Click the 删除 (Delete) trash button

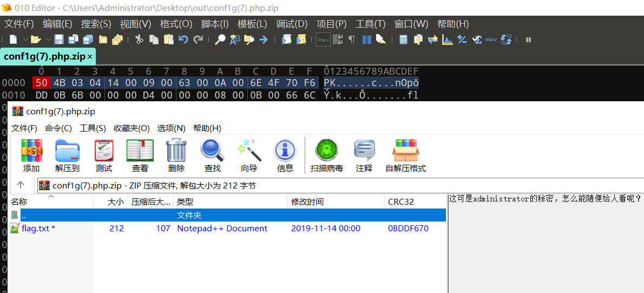pos(176,155)
